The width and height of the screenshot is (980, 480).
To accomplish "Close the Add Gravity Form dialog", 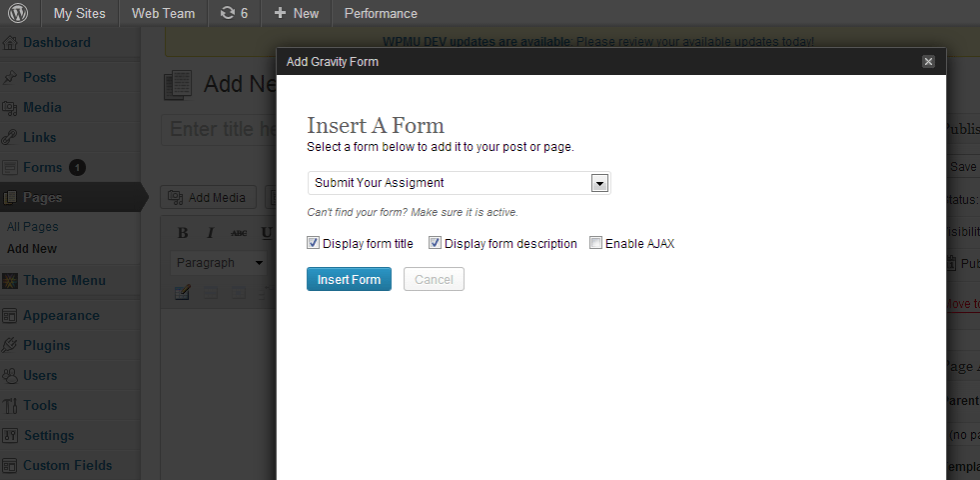I will (928, 61).
